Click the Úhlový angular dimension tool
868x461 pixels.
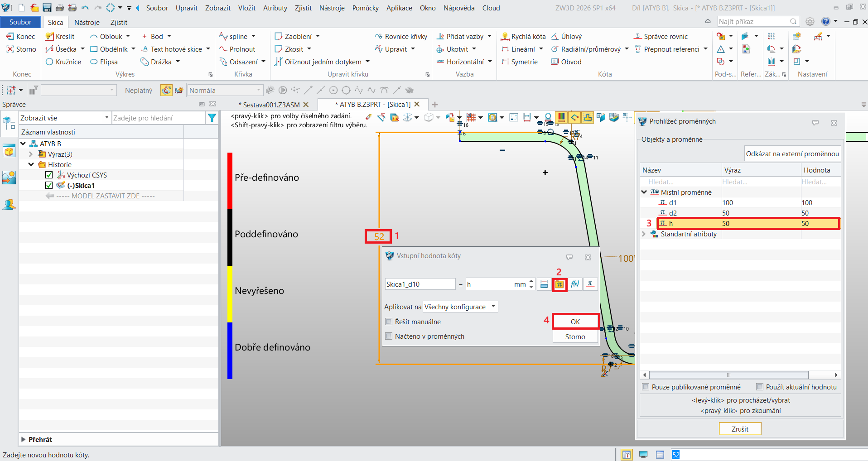click(567, 36)
